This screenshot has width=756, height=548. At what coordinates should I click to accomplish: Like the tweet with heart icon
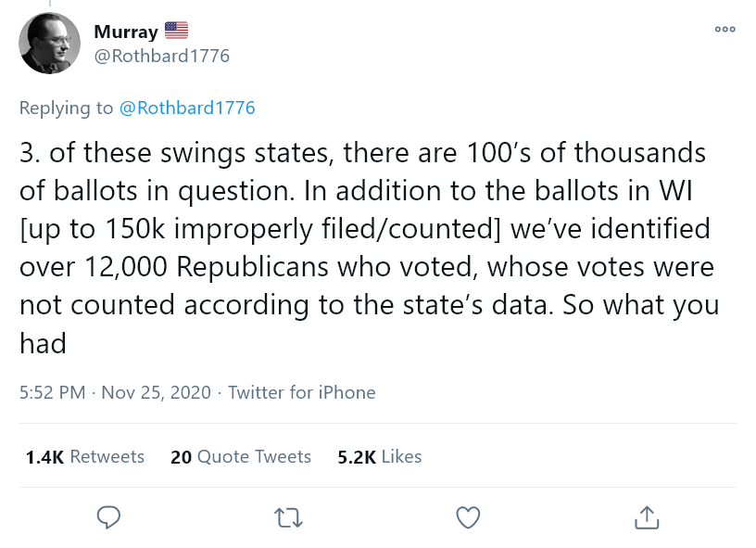(469, 516)
